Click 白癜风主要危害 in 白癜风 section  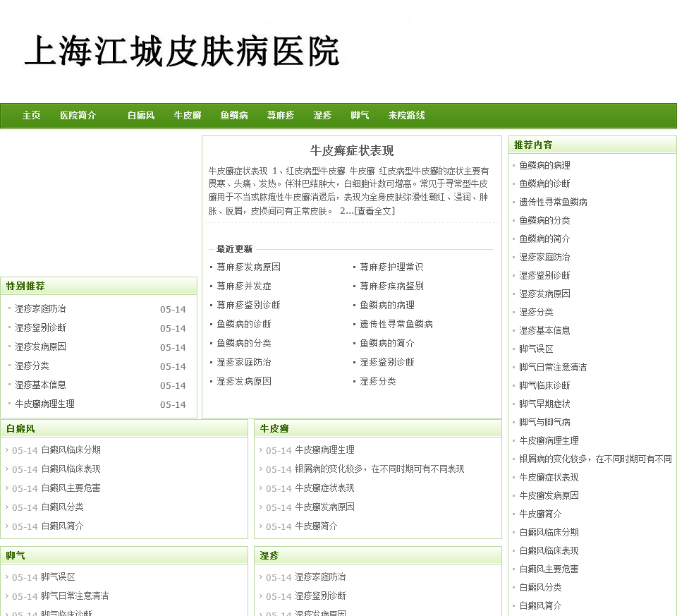coord(71,488)
